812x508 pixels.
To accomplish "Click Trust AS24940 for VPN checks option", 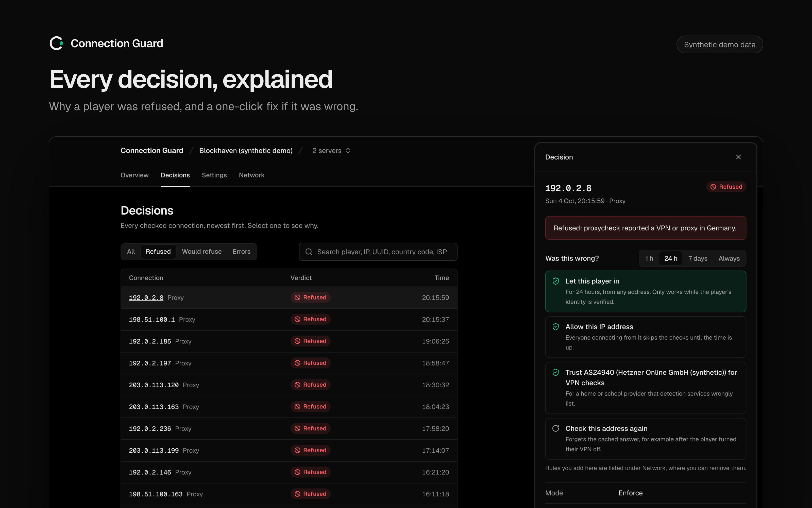I will (646, 388).
